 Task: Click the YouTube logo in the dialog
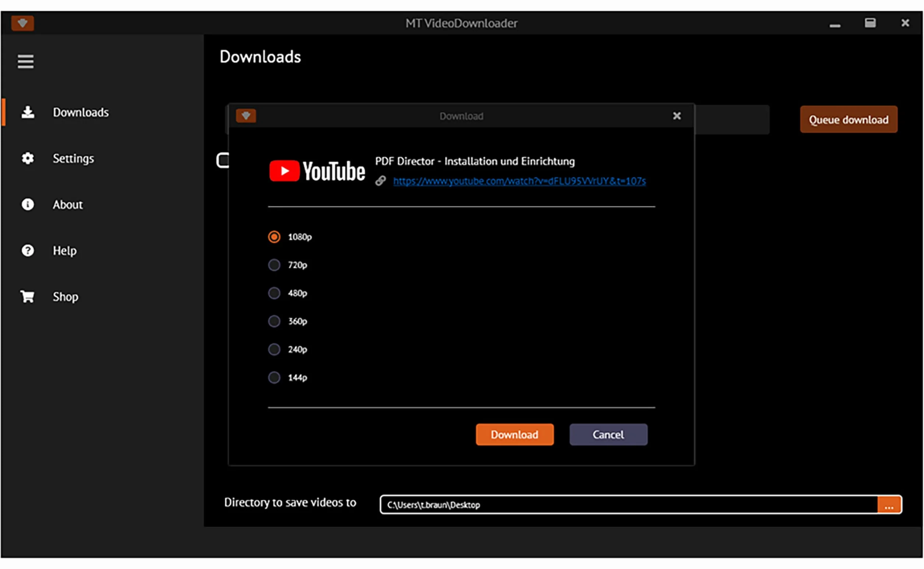click(x=317, y=171)
